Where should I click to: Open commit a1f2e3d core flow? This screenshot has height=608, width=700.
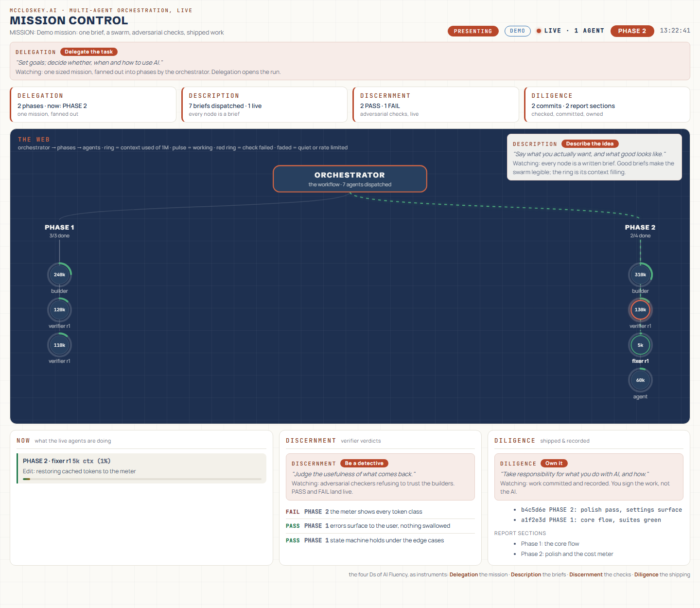point(591,520)
